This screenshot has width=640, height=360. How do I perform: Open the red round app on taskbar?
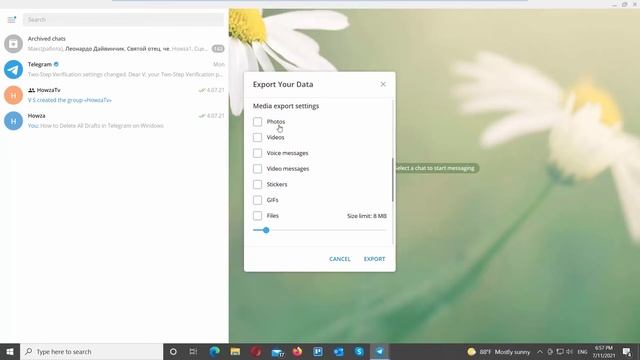(x=256, y=351)
